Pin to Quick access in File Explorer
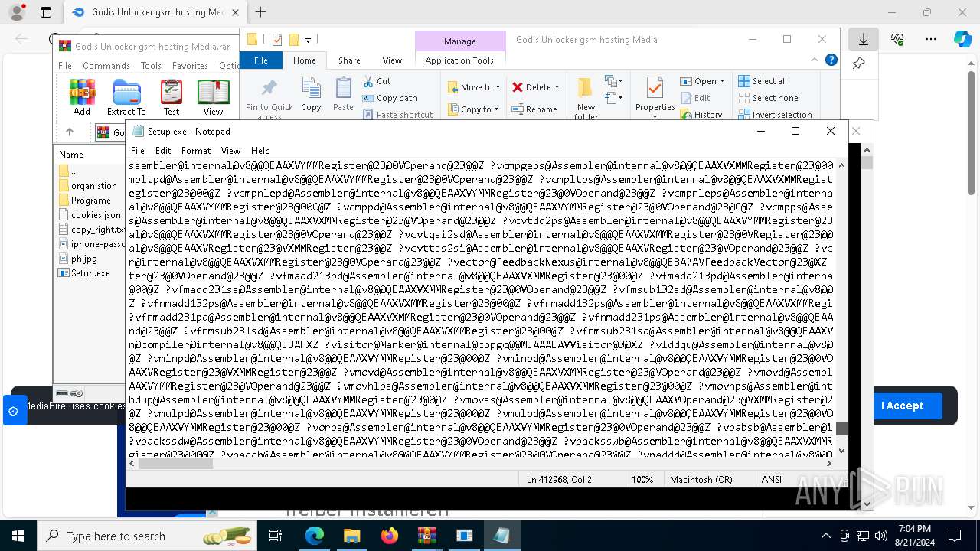 (269, 99)
